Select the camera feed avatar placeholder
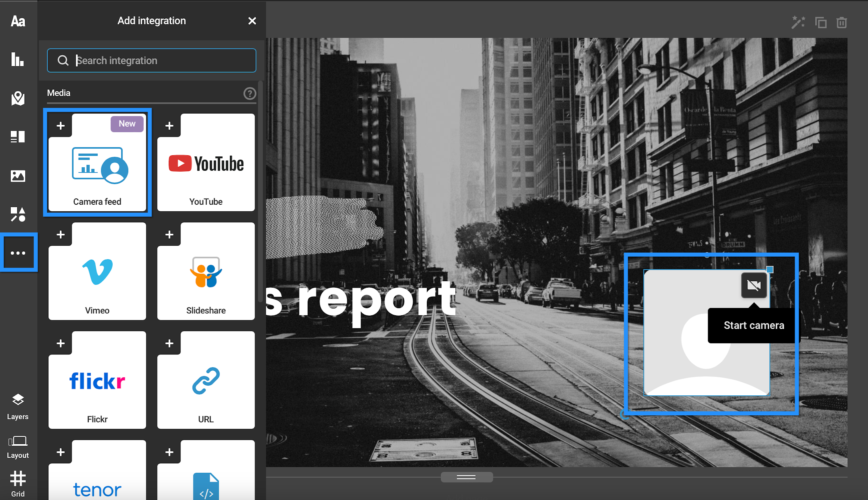 pyautogui.click(x=707, y=332)
